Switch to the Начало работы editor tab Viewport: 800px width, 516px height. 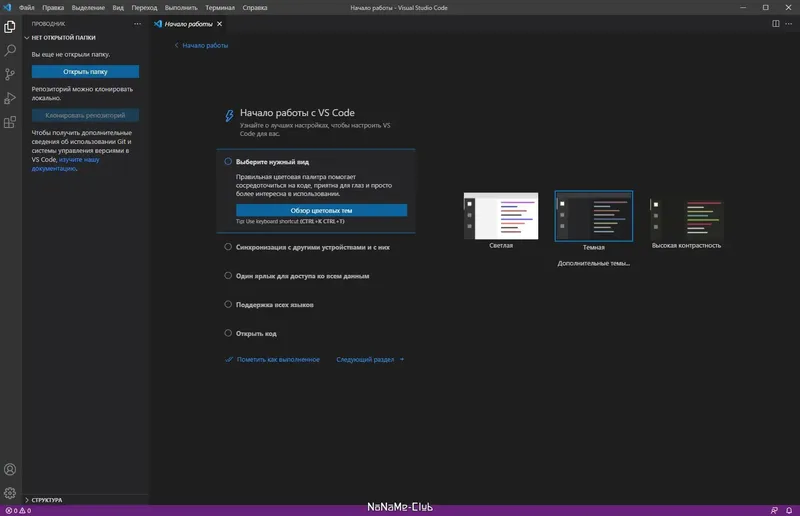(x=188, y=24)
